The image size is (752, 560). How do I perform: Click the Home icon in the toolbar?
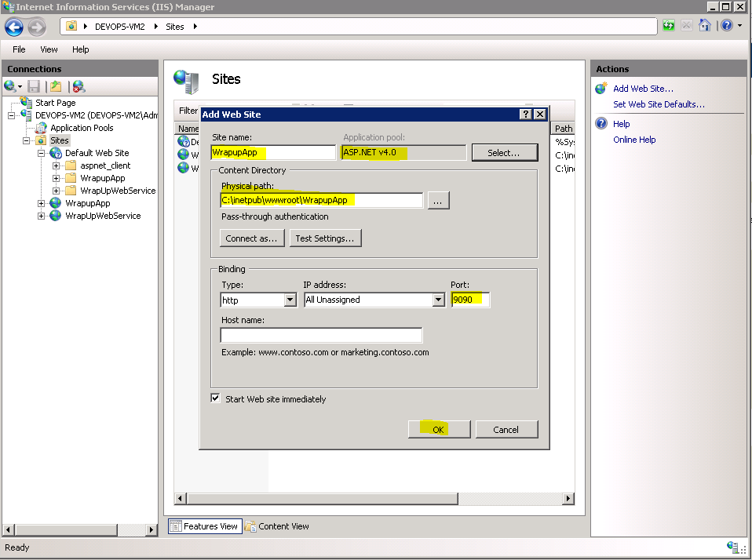tap(704, 26)
